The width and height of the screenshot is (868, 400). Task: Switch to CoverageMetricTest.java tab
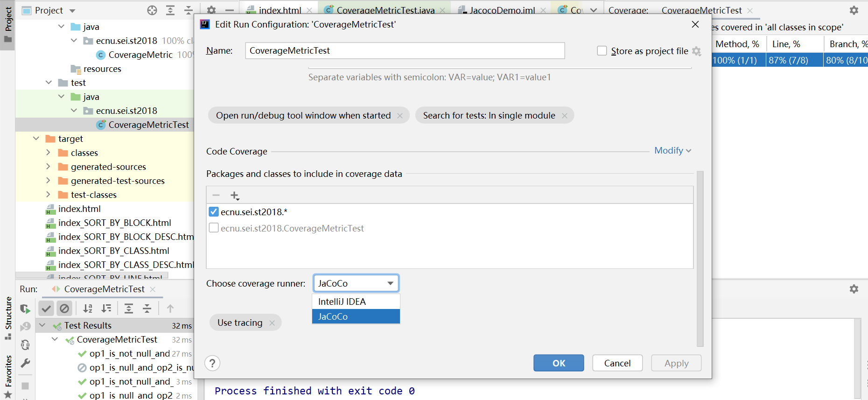(x=385, y=10)
